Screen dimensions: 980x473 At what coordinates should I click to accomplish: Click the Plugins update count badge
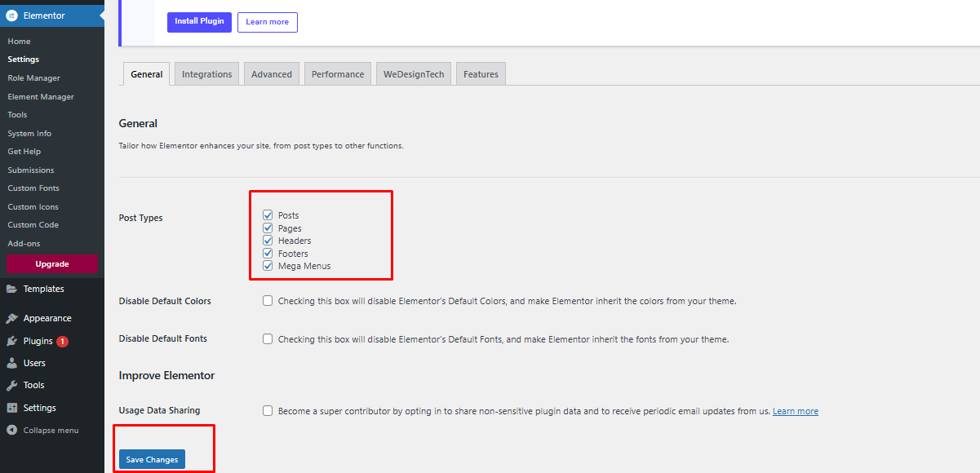(x=63, y=341)
